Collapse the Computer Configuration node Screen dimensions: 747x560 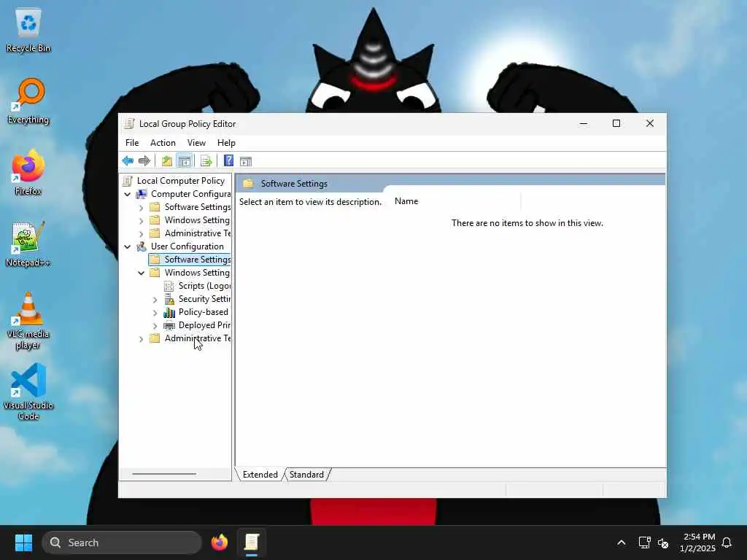tap(127, 194)
